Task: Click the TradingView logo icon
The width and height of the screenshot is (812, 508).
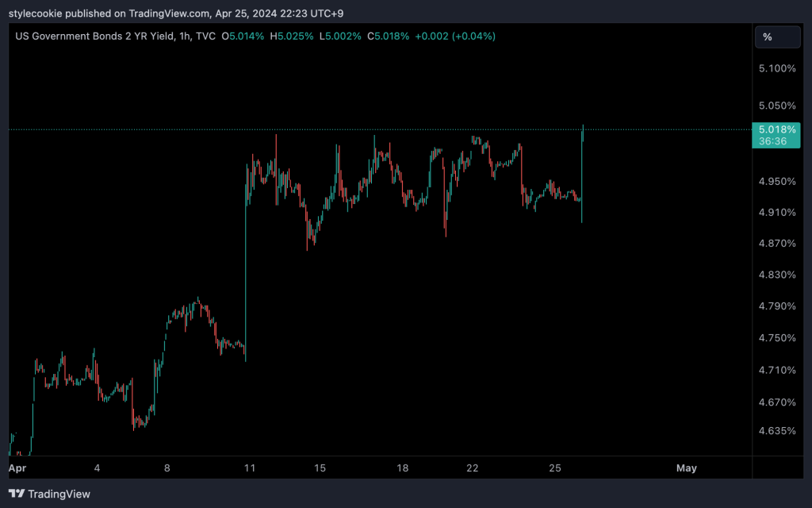Action: tap(16, 494)
